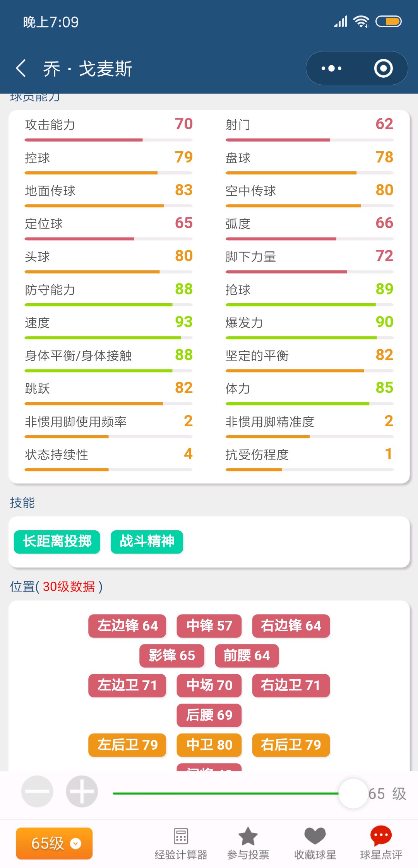The image size is (418, 868).
Task: Tap the mini-program close circle icon
Action: pos(383,68)
